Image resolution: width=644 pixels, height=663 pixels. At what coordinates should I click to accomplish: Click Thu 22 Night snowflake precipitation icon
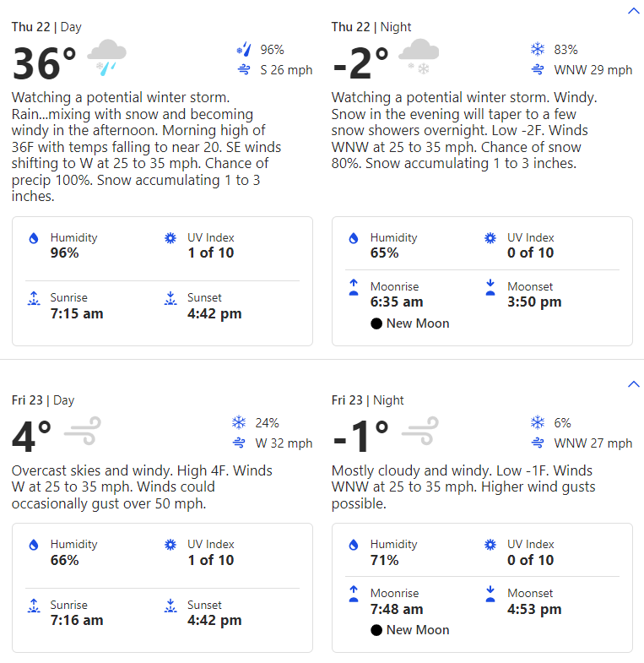(x=537, y=49)
